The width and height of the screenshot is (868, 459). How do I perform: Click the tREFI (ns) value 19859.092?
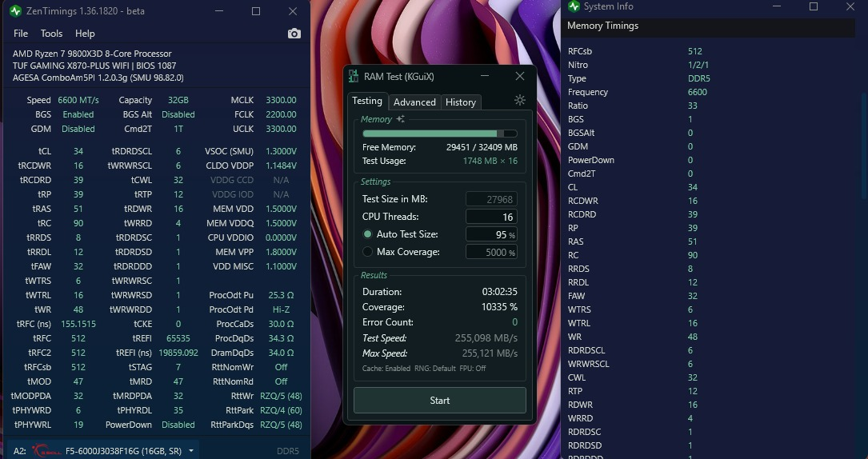(x=178, y=353)
